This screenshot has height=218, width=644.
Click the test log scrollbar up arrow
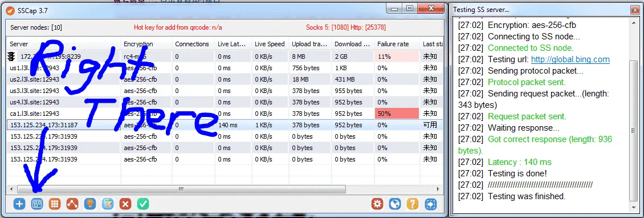pyautogui.click(x=634, y=22)
